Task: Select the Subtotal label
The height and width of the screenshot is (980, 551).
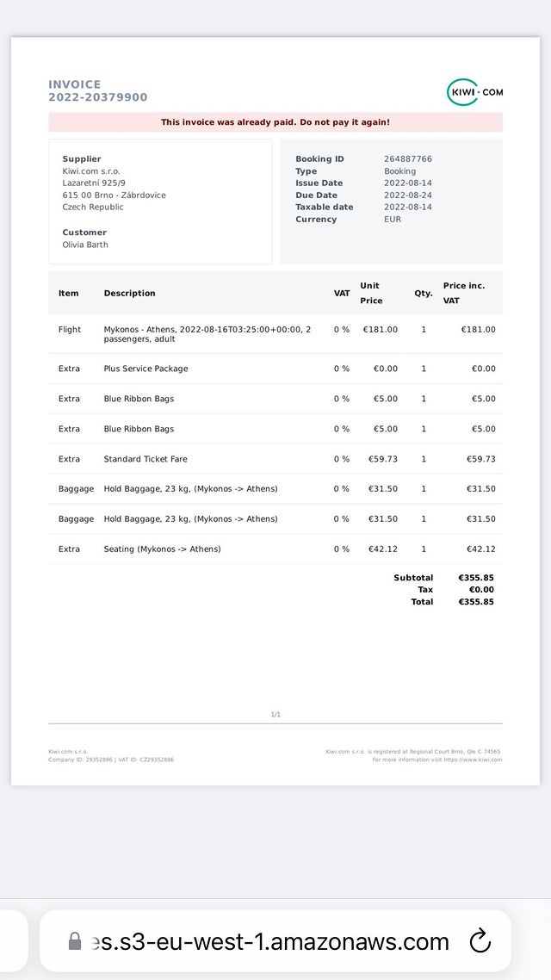Action: click(x=413, y=578)
